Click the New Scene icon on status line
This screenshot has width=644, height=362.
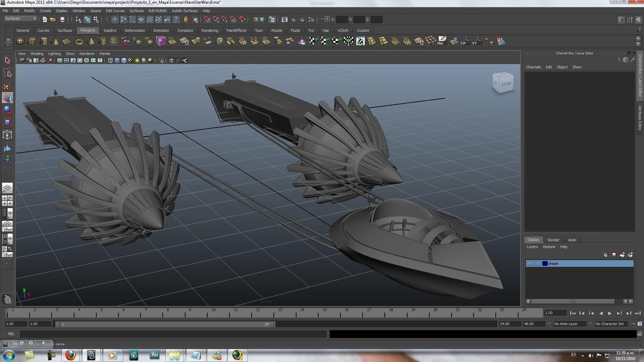(45, 19)
